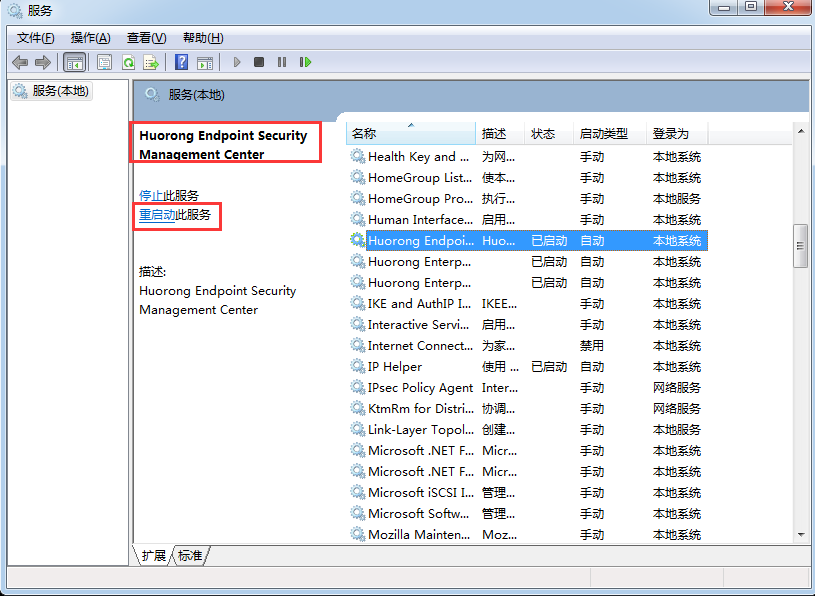The width and height of the screenshot is (815, 596).
Task: Click the vertical scrollbar thumb
Action: coord(800,246)
